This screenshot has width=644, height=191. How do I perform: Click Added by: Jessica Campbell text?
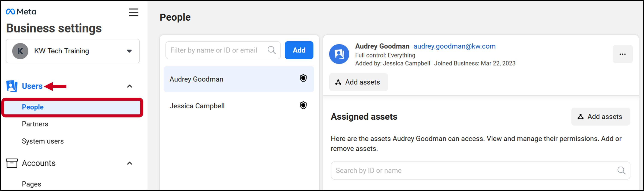[393, 63]
